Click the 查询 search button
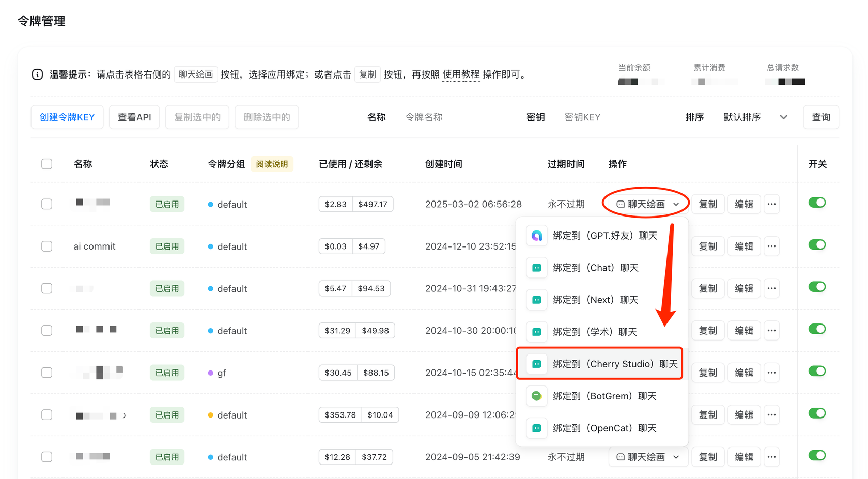 [821, 117]
